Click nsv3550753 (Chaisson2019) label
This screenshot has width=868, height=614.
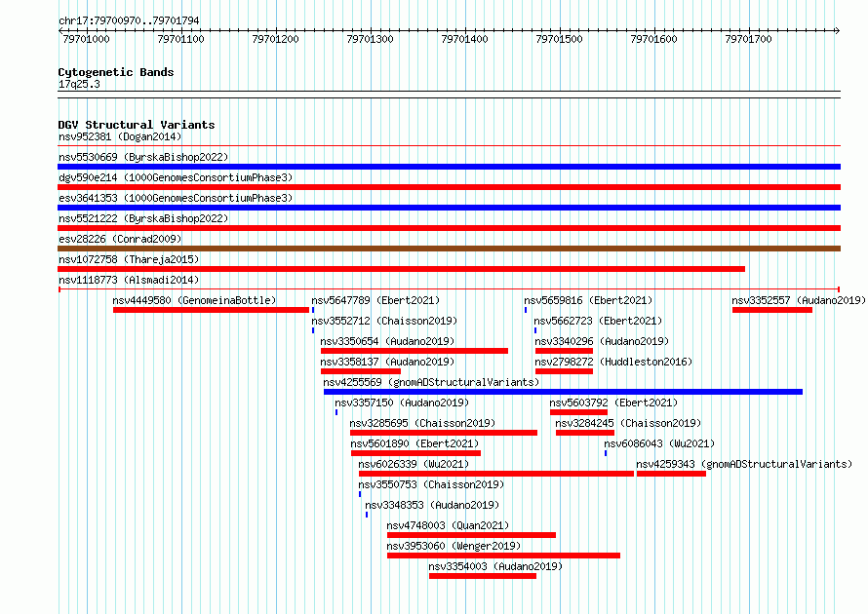(431, 484)
